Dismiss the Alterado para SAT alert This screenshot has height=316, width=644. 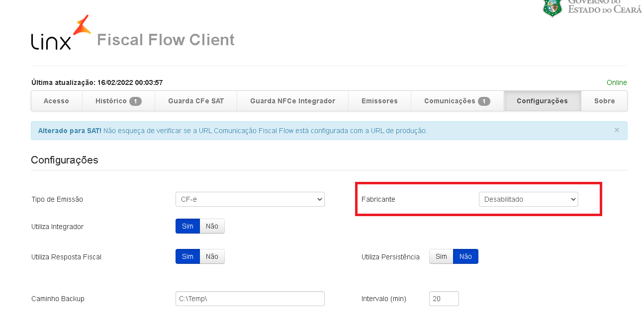click(x=617, y=130)
